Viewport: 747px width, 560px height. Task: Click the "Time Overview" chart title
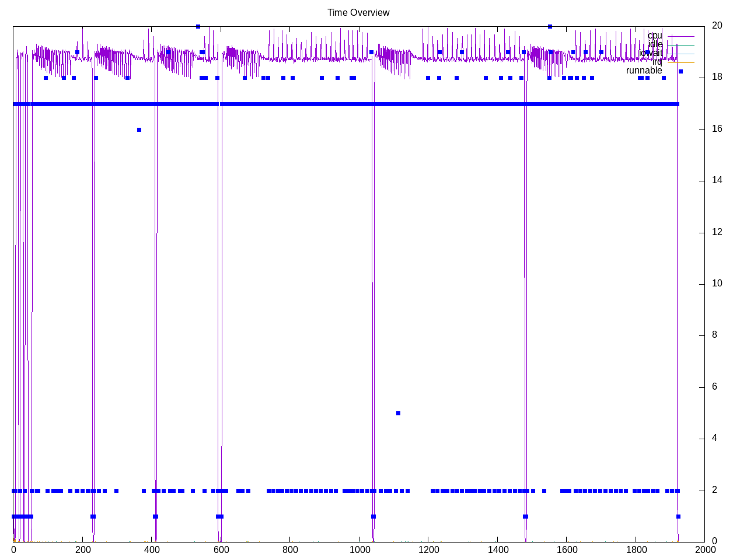point(358,12)
